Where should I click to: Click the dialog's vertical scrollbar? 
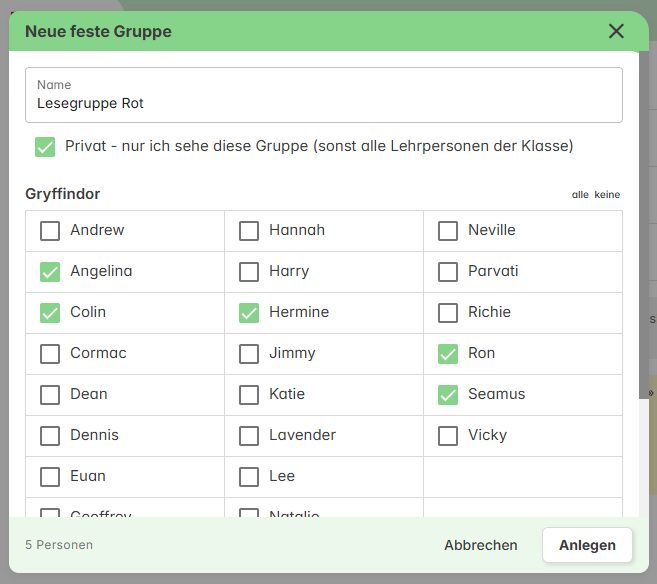click(x=644, y=225)
